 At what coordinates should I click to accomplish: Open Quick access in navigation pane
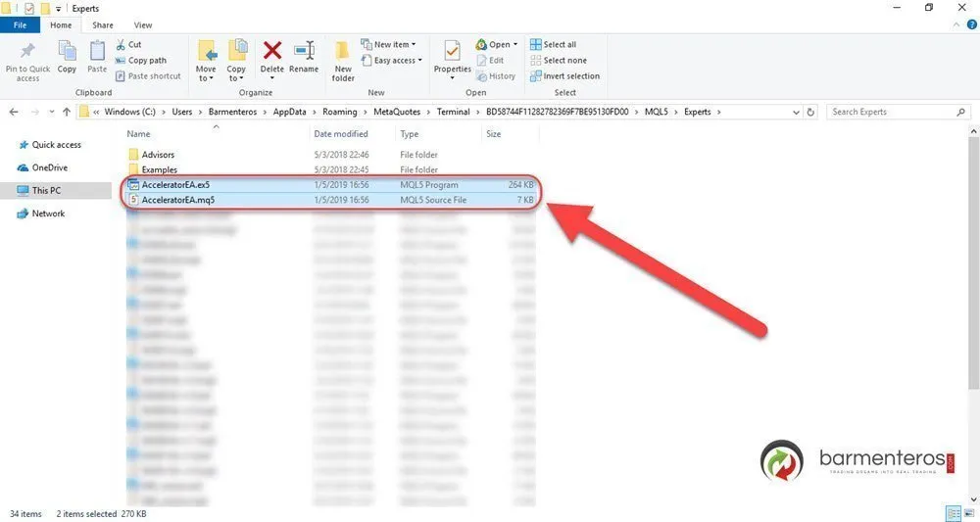tap(50, 144)
